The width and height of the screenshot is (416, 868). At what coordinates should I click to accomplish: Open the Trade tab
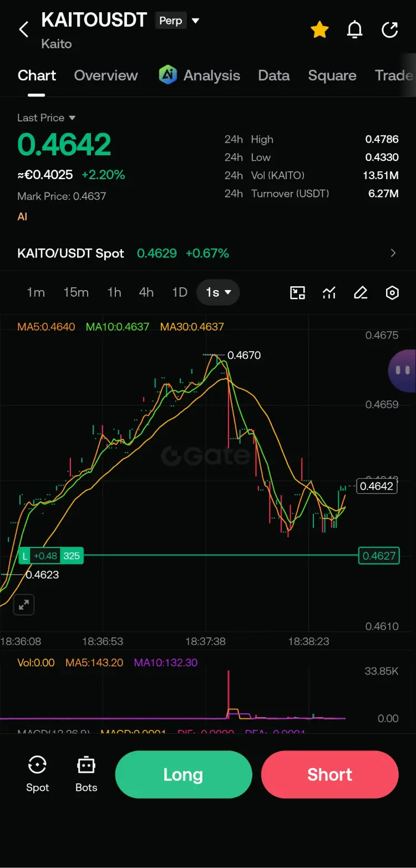[394, 75]
